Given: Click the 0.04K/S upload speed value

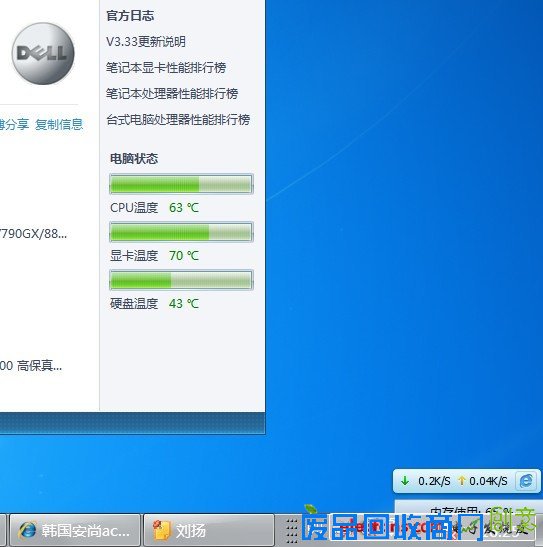Looking at the screenshot, I should coord(488,481).
